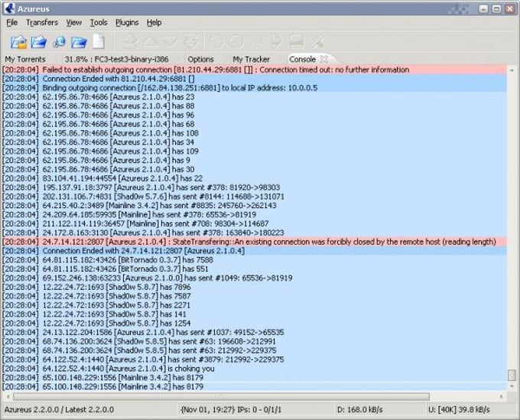
Task: Click the greyed X remove toolbar icon
Action: click(x=317, y=42)
